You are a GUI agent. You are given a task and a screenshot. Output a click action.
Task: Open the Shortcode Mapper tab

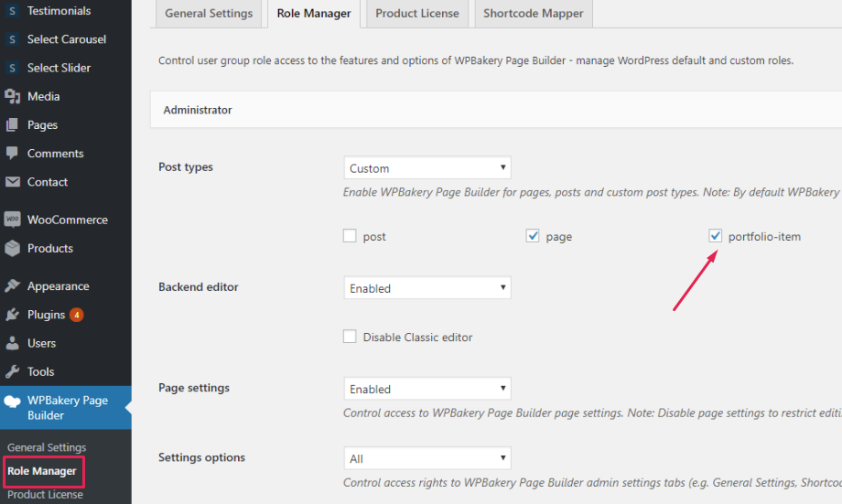534,14
